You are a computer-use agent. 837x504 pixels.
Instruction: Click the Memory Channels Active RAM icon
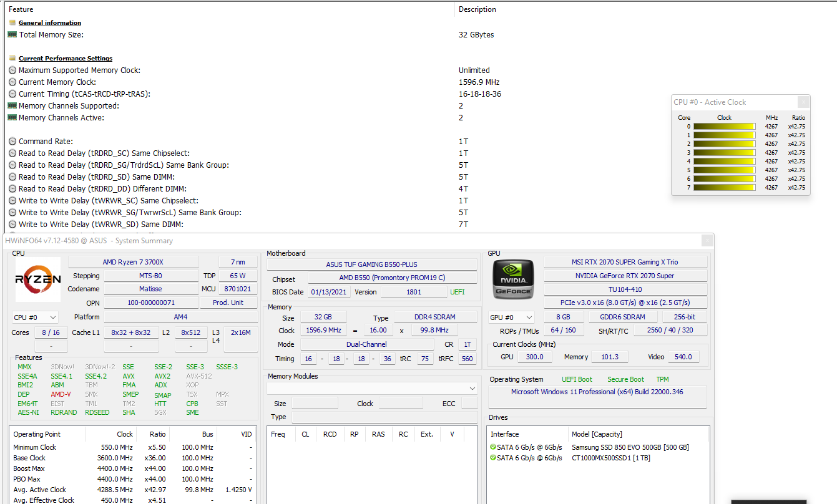coord(12,118)
